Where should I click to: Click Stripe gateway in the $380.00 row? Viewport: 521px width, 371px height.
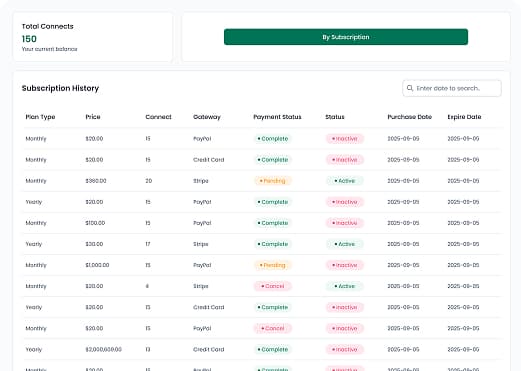[x=201, y=181]
